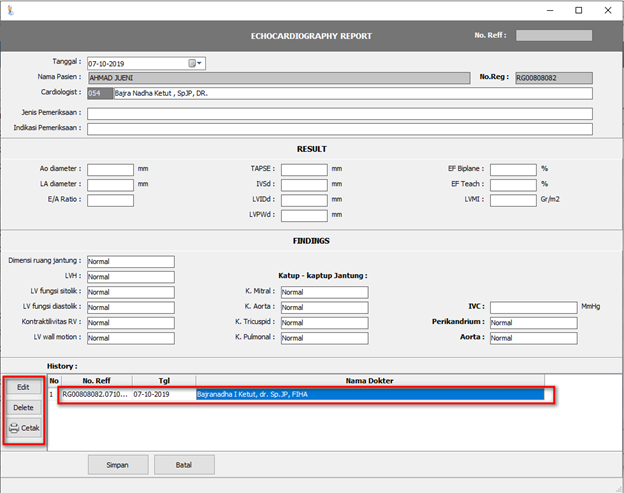Click the Ao diameter input box

tap(110, 169)
